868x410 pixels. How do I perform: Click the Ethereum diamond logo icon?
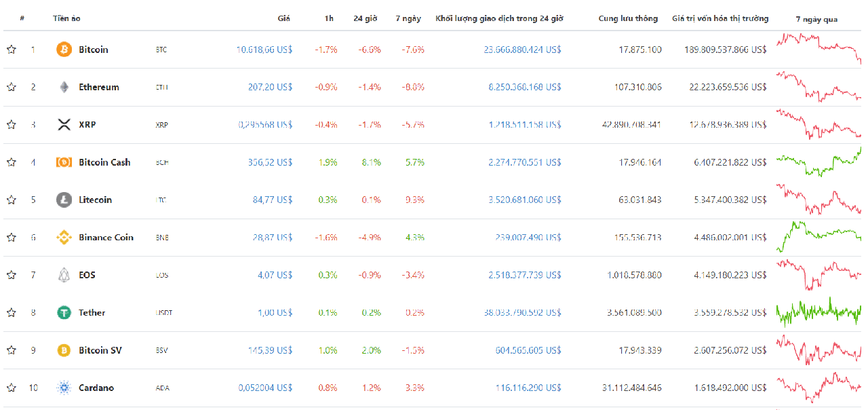click(x=64, y=87)
